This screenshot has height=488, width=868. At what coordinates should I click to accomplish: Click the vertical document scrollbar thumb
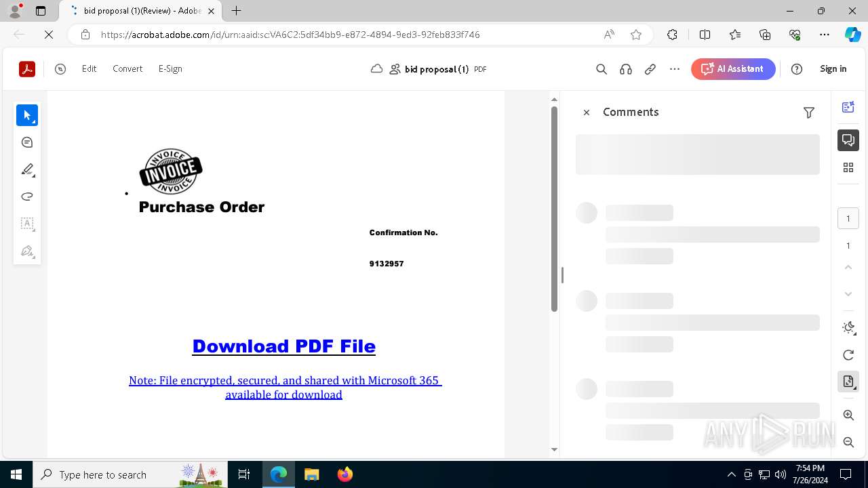[554, 209]
